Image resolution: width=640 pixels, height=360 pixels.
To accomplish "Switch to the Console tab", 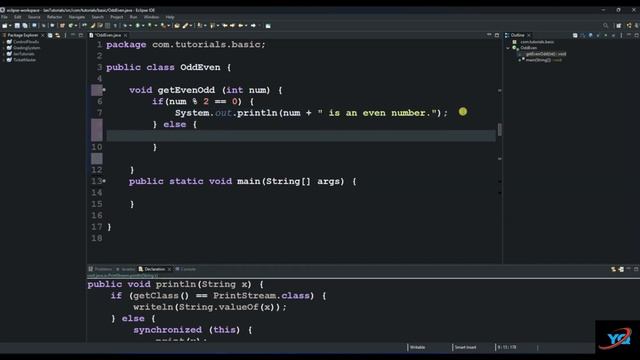I will tap(185, 269).
